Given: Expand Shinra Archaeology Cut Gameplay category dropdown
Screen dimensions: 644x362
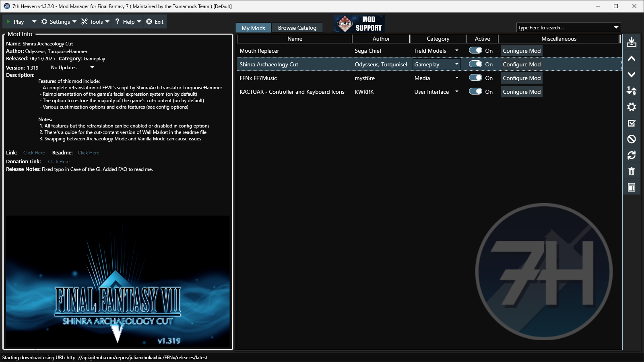Looking at the screenshot, I should point(457,64).
